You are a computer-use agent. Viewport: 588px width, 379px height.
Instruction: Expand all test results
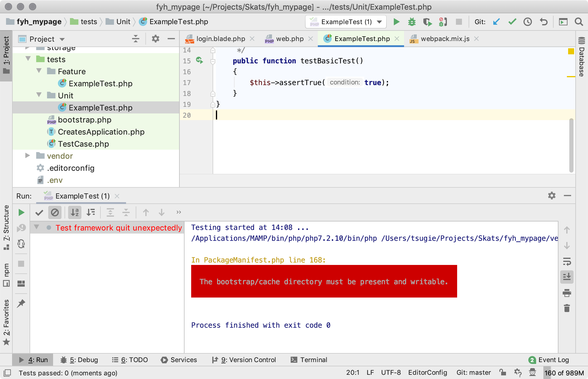(110, 212)
